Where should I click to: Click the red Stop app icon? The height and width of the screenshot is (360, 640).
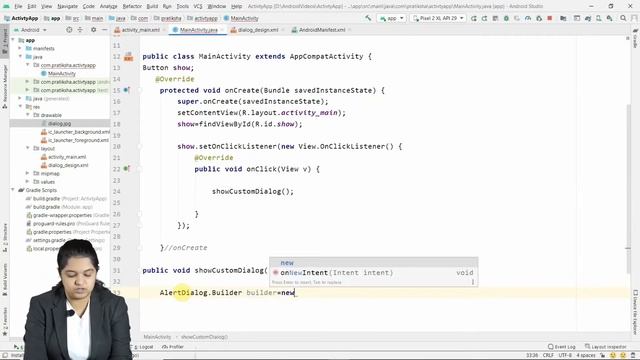pos(550,18)
